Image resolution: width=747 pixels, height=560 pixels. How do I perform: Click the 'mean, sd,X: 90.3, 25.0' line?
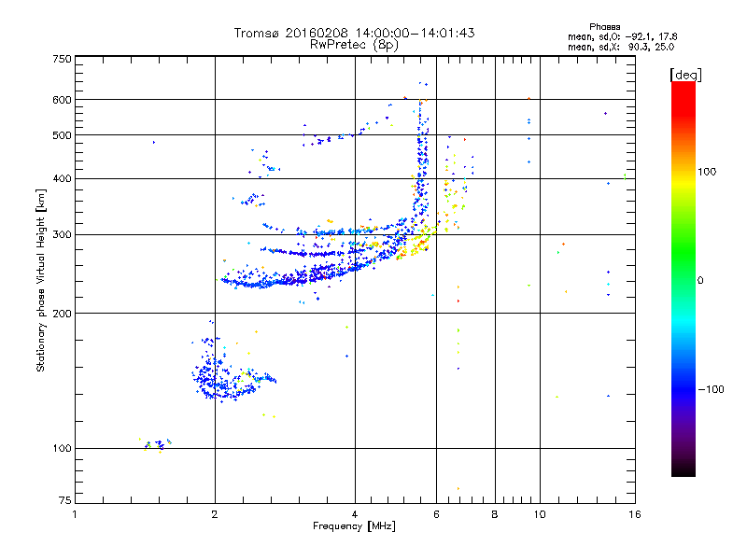tap(621, 47)
